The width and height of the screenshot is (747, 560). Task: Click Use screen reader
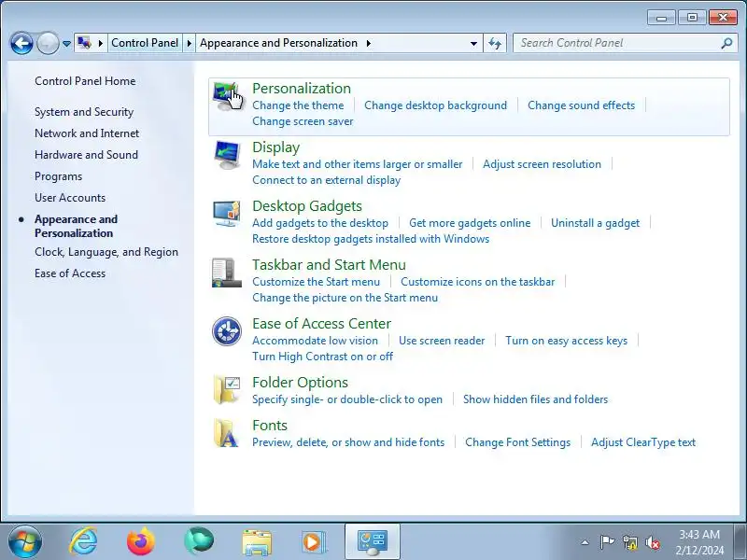442,341
